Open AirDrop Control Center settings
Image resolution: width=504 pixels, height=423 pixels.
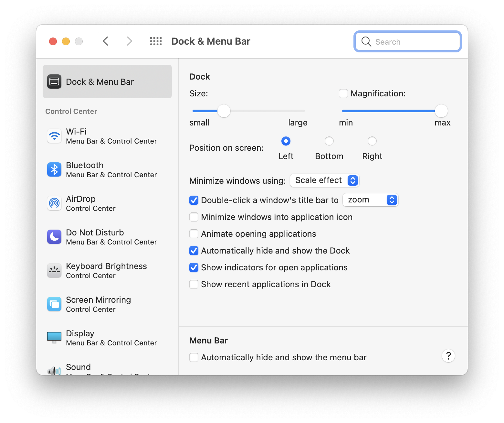(107, 203)
